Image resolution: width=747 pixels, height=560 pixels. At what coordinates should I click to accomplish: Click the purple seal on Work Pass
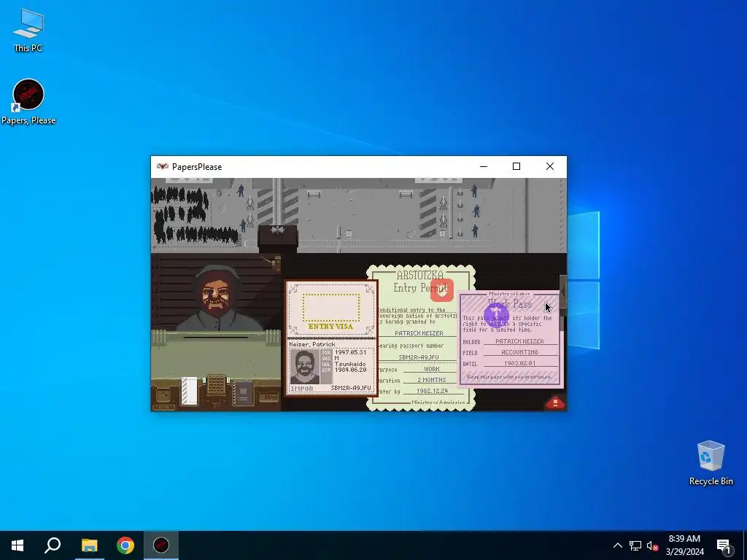click(495, 314)
